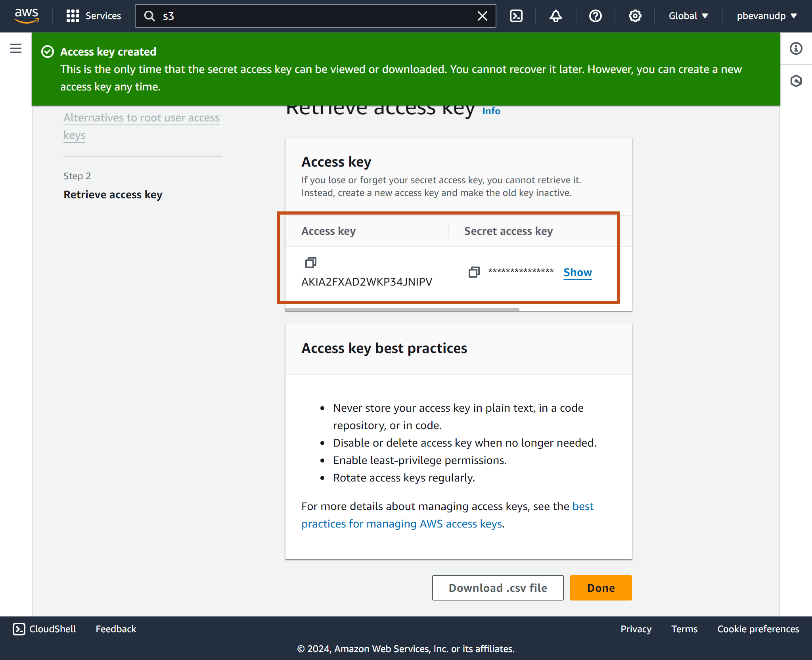This screenshot has height=660, width=812.
Task: Open CloudShell from top navigation icon
Action: click(x=516, y=16)
